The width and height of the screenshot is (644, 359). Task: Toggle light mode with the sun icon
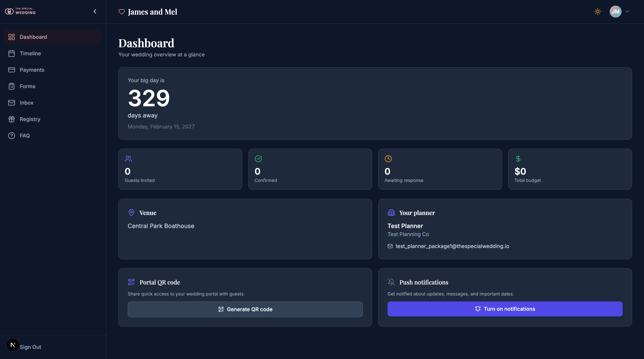pos(598,12)
